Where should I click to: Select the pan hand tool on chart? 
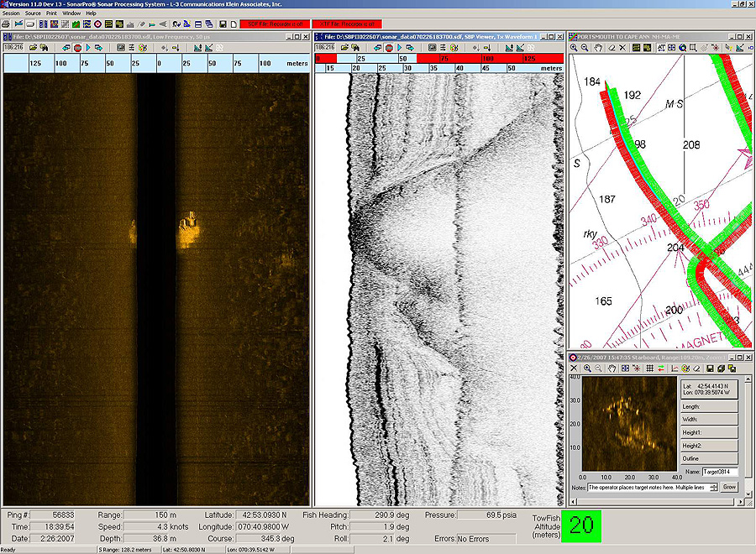[x=598, y=48]
